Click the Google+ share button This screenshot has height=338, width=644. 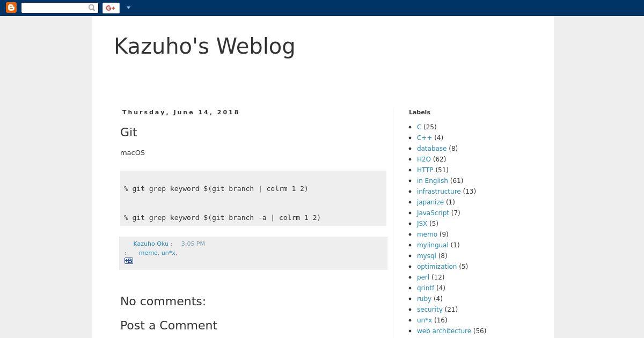click(x=111, y=8)
